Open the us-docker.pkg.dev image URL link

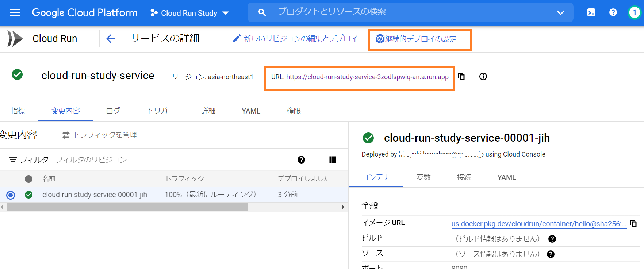click(x=539, y=224)
